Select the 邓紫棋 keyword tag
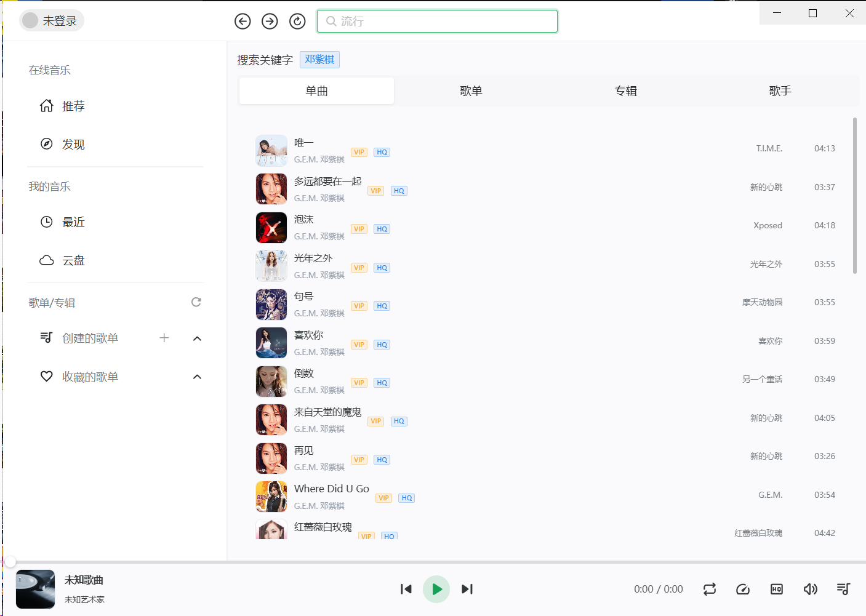This screenshot has height=616, width=866. (x=319, y=59)
